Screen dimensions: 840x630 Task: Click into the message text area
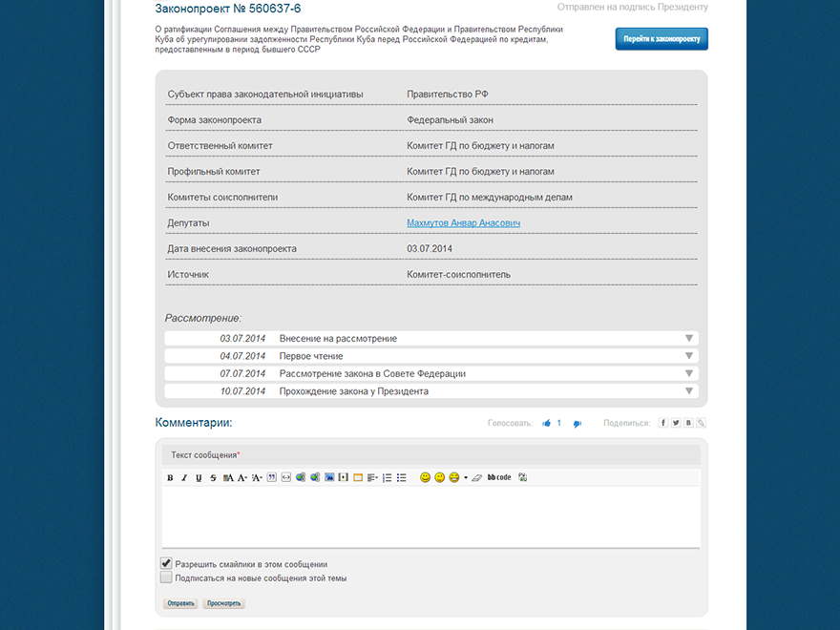431,517
